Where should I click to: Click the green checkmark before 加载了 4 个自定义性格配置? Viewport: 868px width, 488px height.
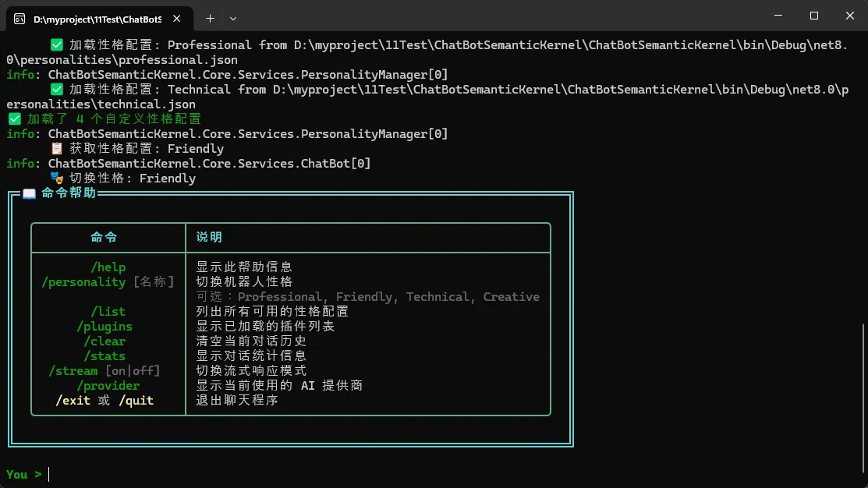(x=14, y=119)
